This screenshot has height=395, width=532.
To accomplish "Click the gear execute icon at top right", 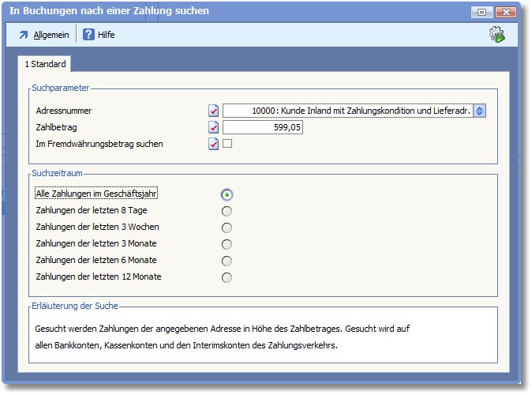I will click(x=496, y=35).
